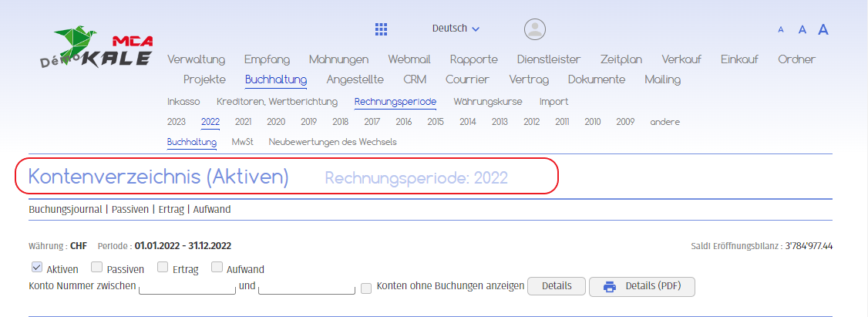Open the Buchhaltung main menu
Screen dimensions: 868x317
(276, 79)
